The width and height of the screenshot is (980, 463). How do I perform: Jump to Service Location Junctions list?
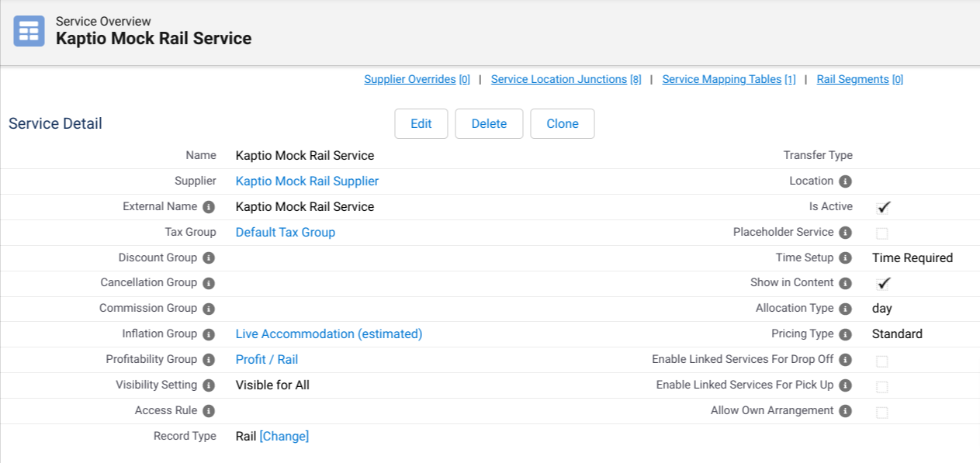(x=566, y=79)
